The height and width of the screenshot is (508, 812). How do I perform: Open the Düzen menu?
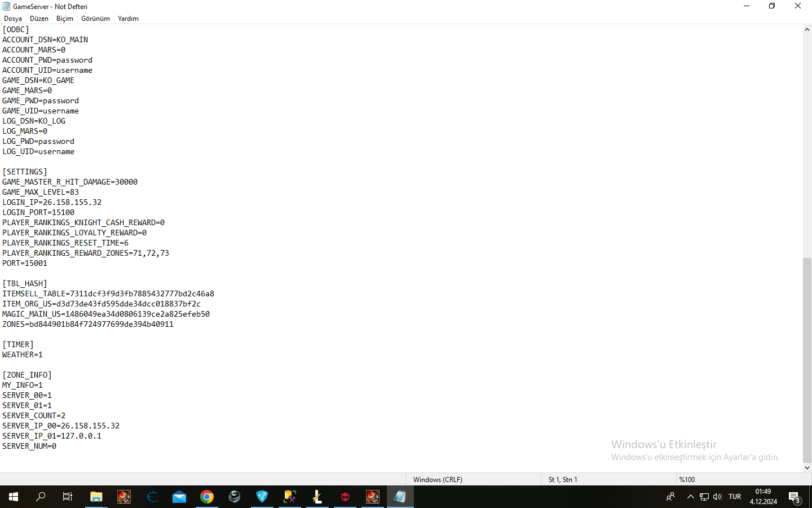tap(39, 19)
